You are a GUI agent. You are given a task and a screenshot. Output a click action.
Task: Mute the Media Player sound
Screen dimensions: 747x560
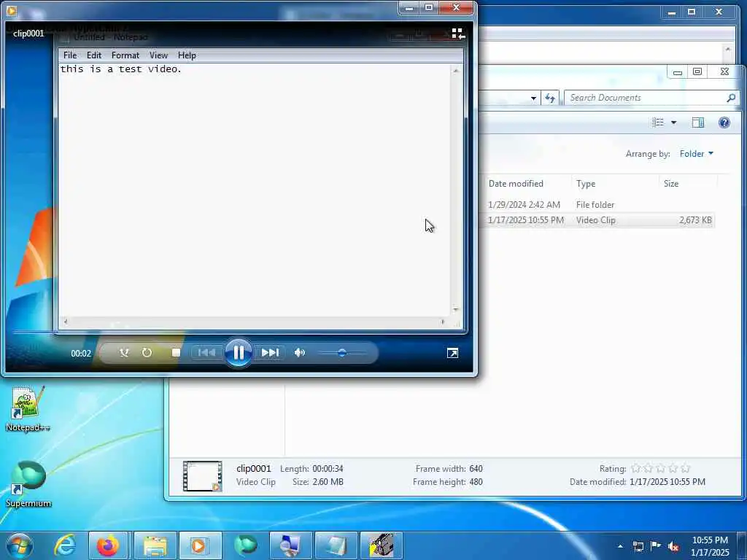299,353
